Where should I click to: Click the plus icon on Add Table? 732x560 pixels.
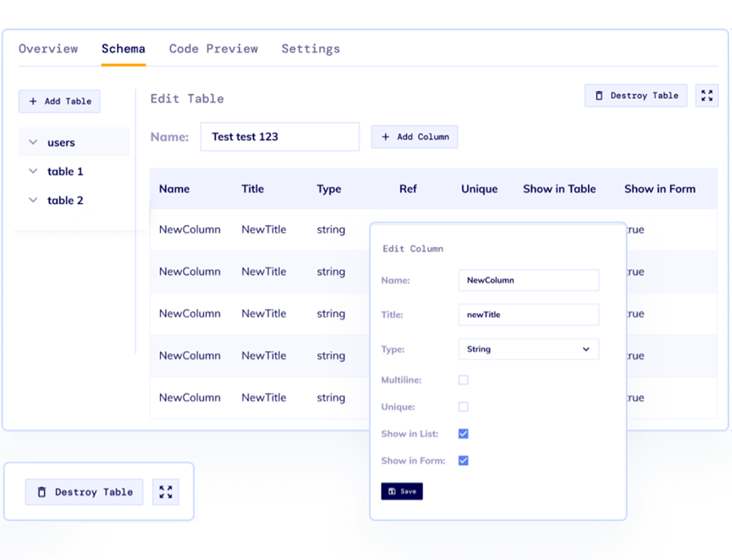coord(33,102)
